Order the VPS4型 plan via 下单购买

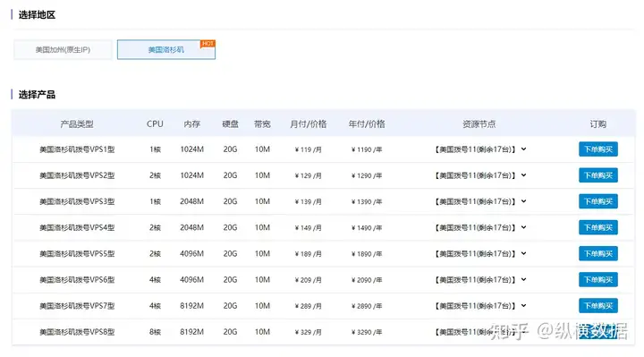[x=598, y=227]
